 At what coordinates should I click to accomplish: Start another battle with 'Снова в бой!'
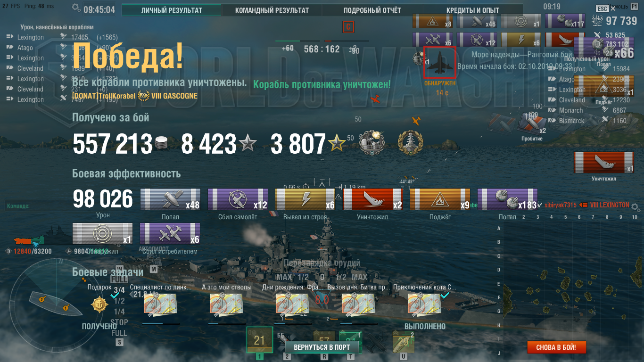coord(556,347)
